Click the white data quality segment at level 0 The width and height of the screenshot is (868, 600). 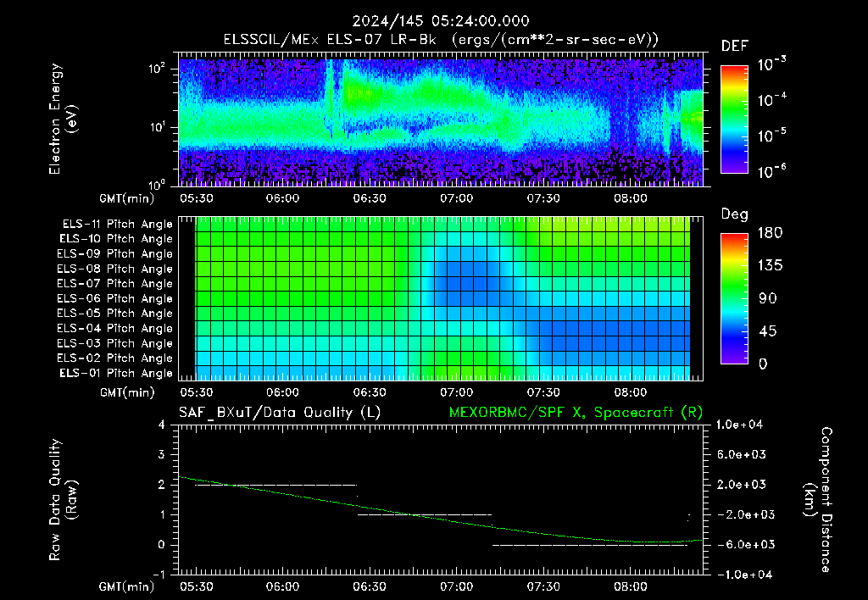click(590, 545)
